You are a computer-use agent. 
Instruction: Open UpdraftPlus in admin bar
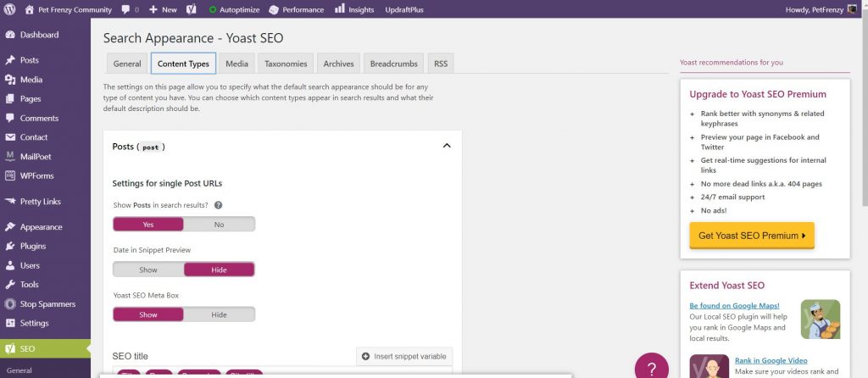point(404,9)
